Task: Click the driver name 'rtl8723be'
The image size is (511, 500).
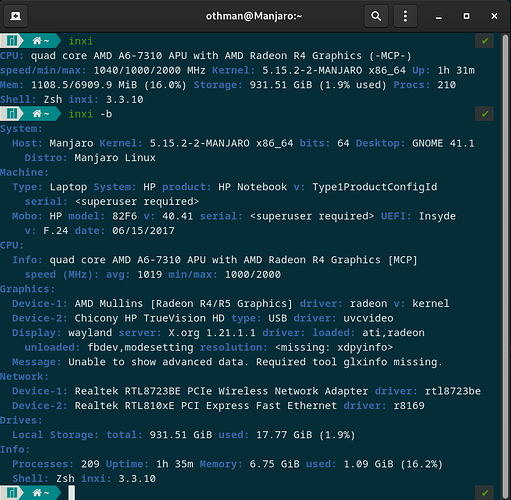Action: tap(453, 391)
